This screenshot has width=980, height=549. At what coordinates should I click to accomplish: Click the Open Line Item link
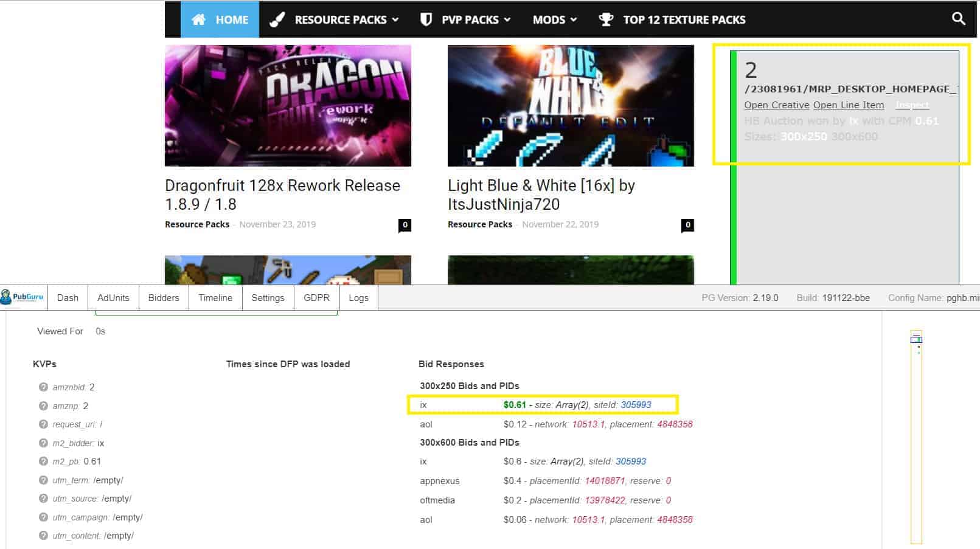coord(849,105)
